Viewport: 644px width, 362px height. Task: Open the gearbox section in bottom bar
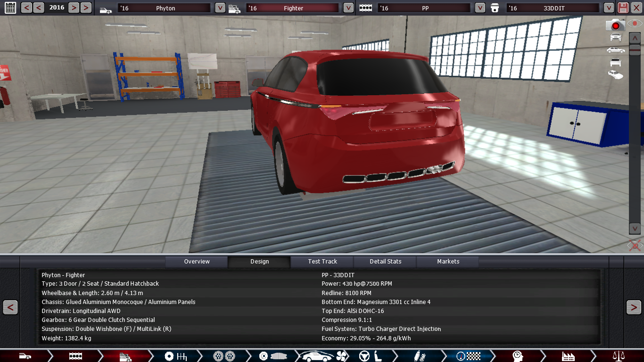tap(175, 356)
